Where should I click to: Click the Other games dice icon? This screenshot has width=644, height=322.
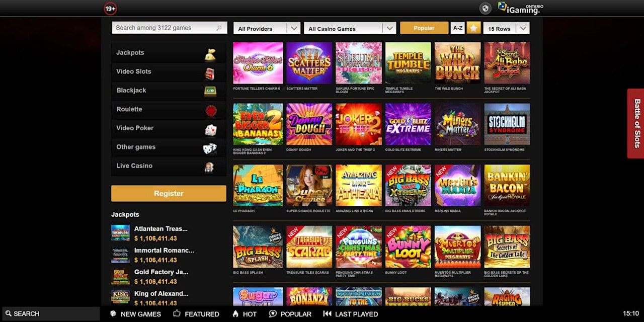tap(210, 148)
